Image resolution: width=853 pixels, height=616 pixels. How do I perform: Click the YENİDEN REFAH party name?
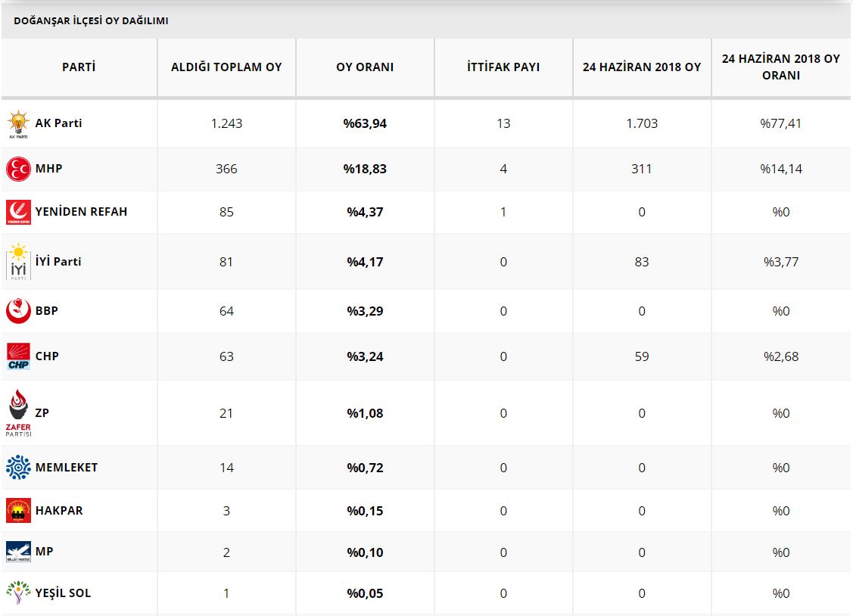click(x=81, y=212)
